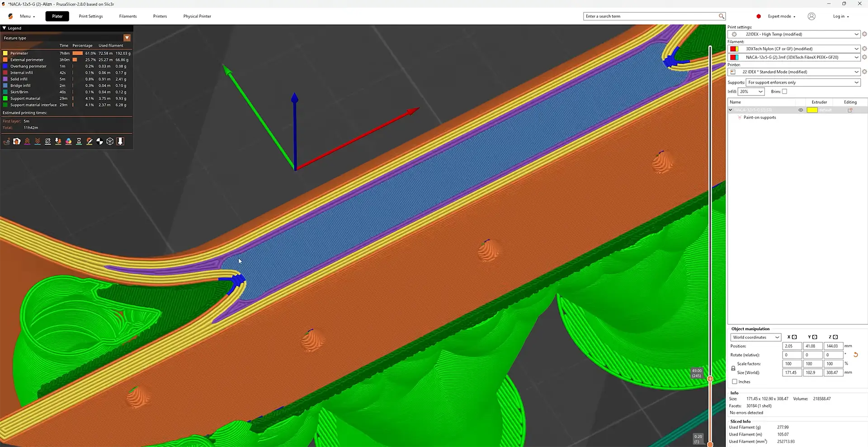Open the Expert mode selector

point(781,16)
